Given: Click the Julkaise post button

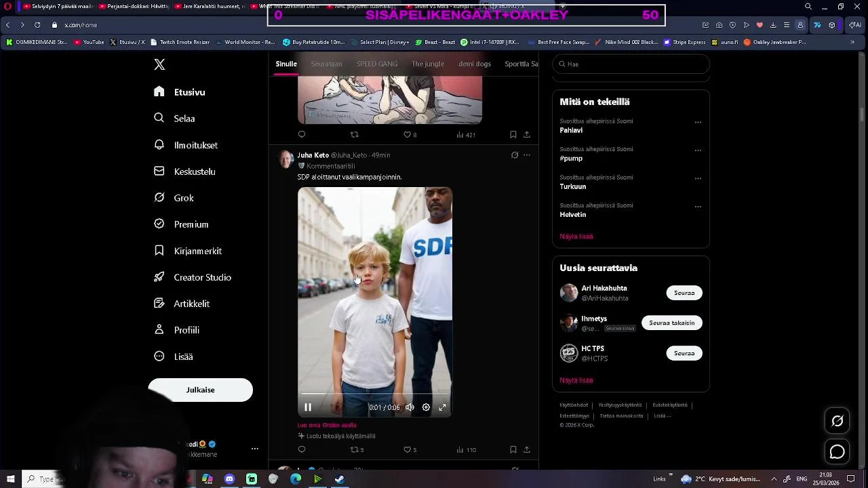Looking at the screenshot, I should click(x=200, y=390).
